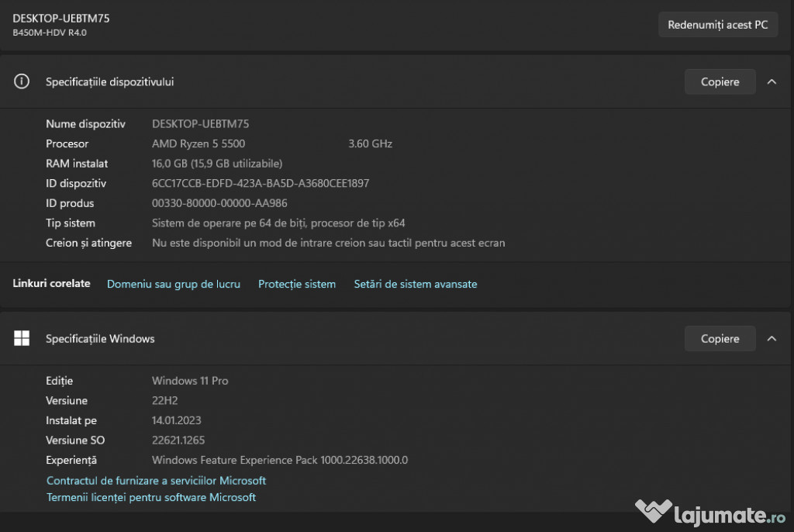Screen dimensions: 794x532
Task: Open Termenii licenței pentru software Microsoft
Action: click(151, 497)
